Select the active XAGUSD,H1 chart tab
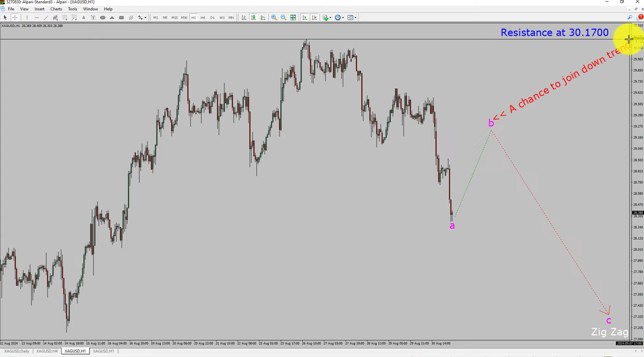 (75, 351)
